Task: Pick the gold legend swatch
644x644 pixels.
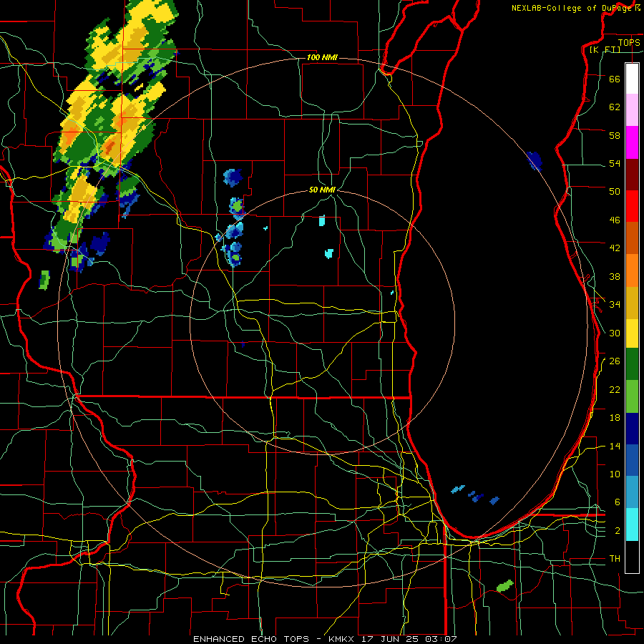Action: (632, 303)
